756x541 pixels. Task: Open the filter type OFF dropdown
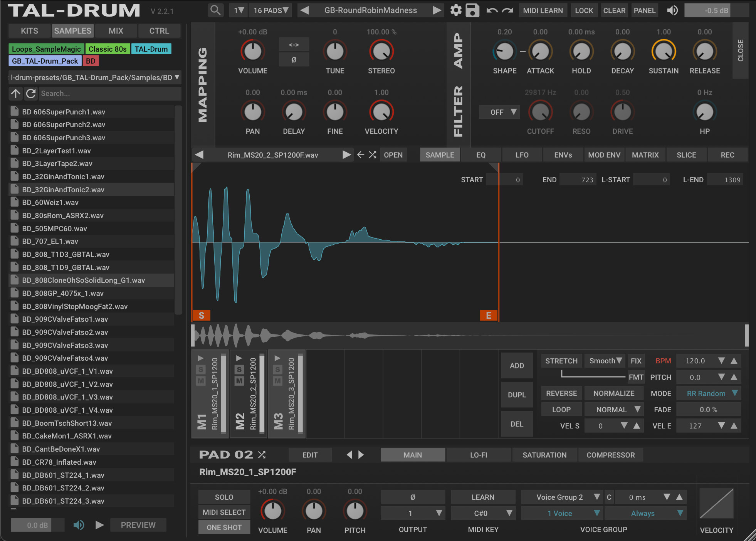(499, 112)
